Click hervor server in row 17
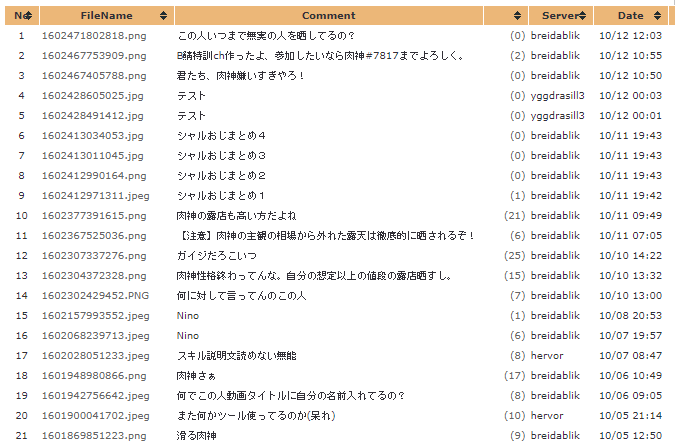Screen dimensions: 675x447 pos(547,355)
